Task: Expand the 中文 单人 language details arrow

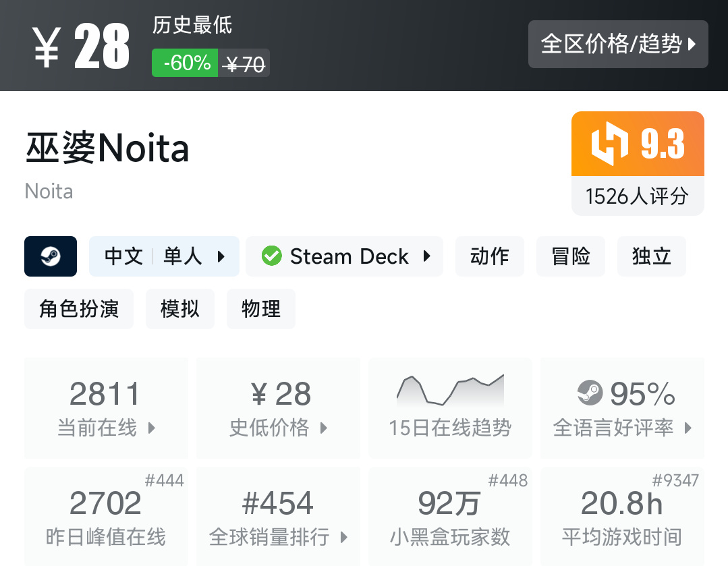Action: point(221,256)
